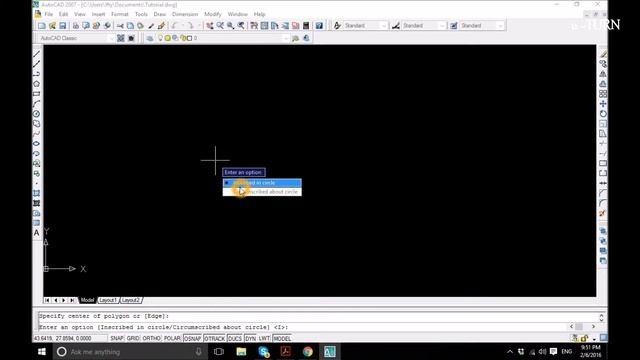Select the Rectangle draw tool
Image resolution: width=640 pixels, height=360 pixels.
[x=36, y=94]
